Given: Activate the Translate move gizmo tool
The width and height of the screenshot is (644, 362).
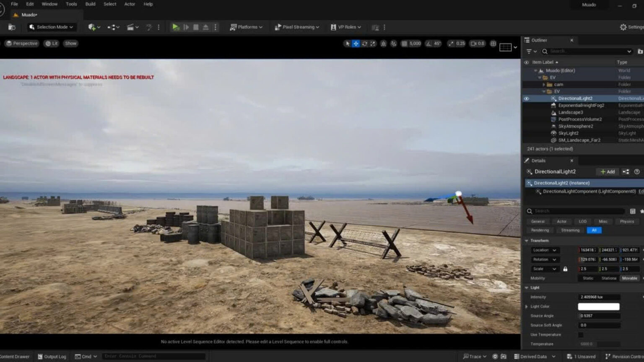Looking at the screenshot, I should coord(356,44).
